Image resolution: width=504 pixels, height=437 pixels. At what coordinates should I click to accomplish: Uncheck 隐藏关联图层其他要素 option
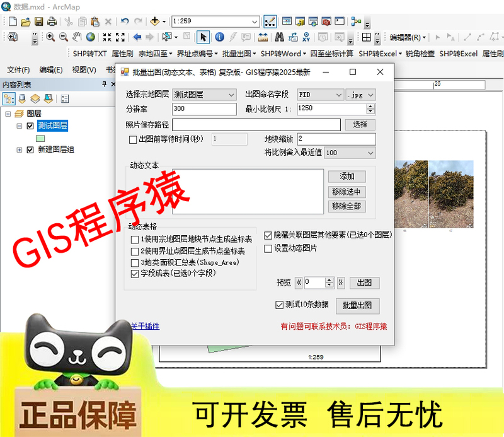click(x=268, y=236)
